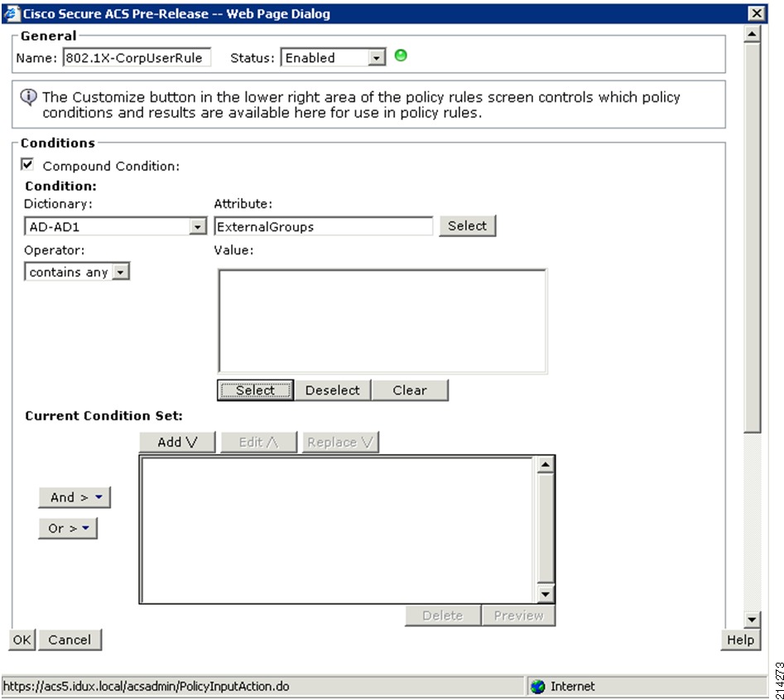Click the dialog scrollbar up arrow
This screenshot has width=784, height=700.
752,35
